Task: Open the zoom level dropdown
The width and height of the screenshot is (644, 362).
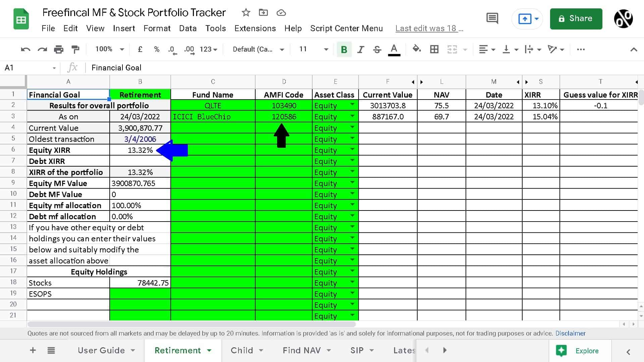Action: (110, 49)
